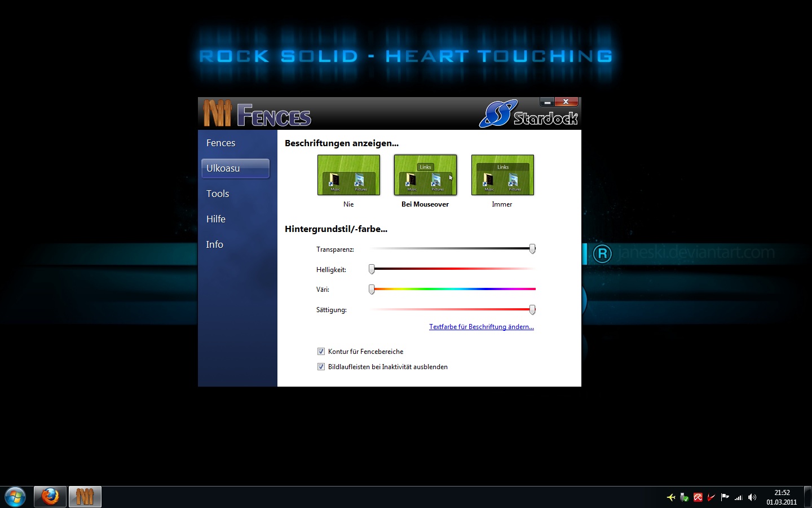The height and width of the screenshot is (508, 812).
Task: Minimize the Fences settings window
Action: 547,102
